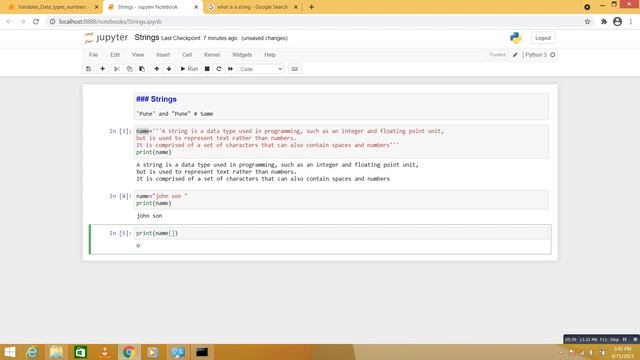
Task: Move the selected cell up with the arrow icon
Action: [157, 69]
